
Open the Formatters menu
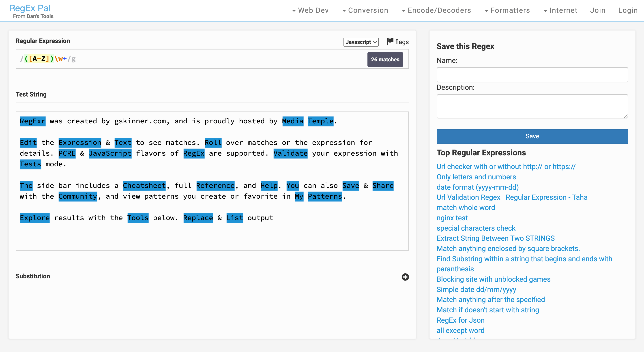click(507, 10)
